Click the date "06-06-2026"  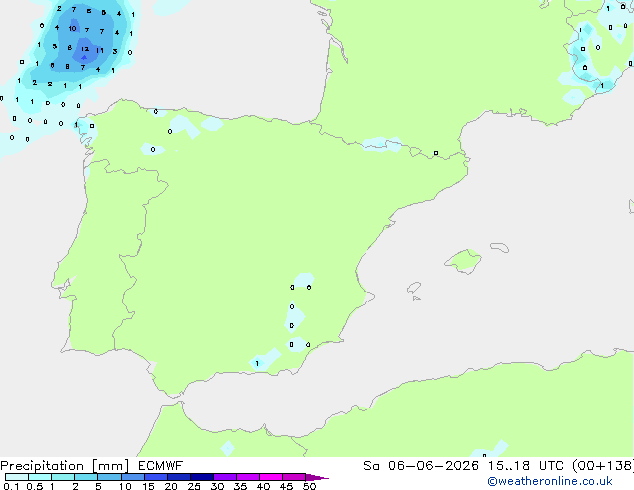click(433, 466)
